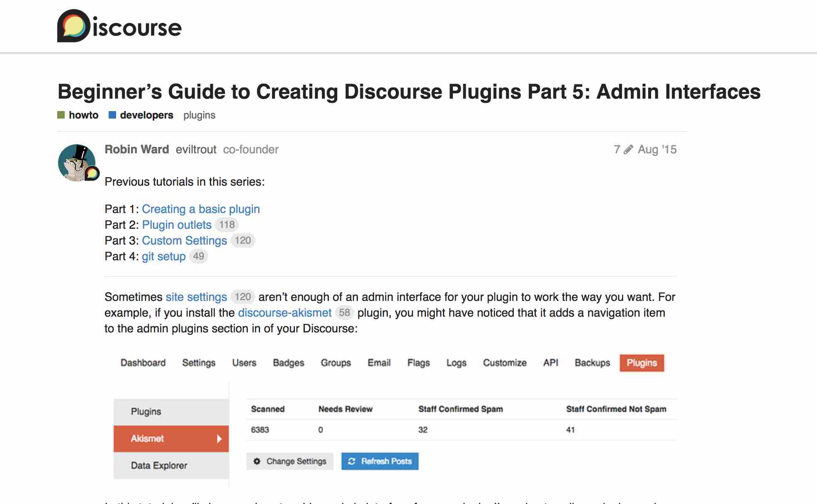Screen dimensions: 817x504
Task: Select Plugins in the left sidebar
Action: 146,412
